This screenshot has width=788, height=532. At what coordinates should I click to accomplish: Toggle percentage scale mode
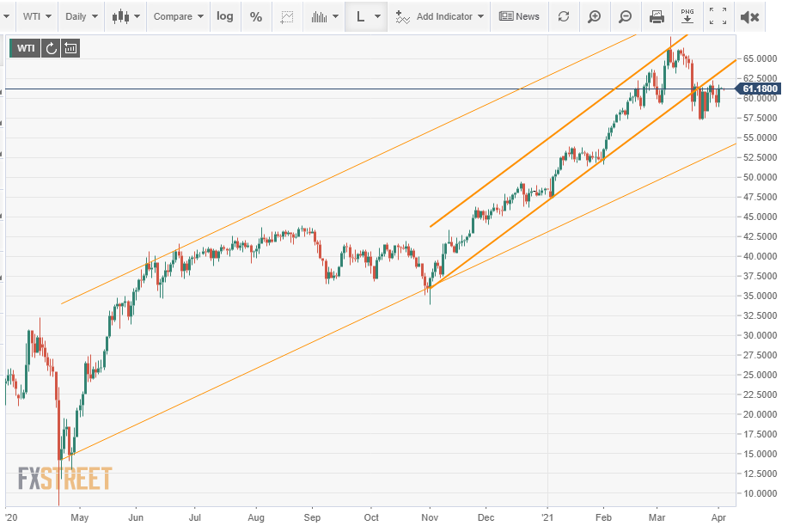[x=256, y=16]
